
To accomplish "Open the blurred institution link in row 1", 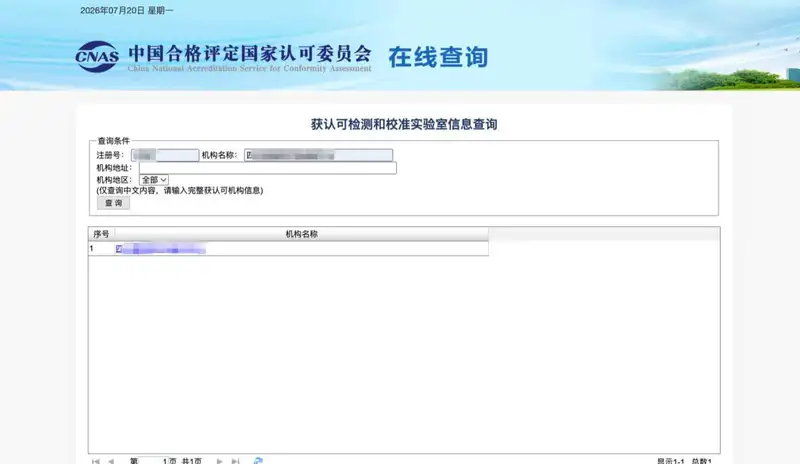I will click(x=161, y=249).
